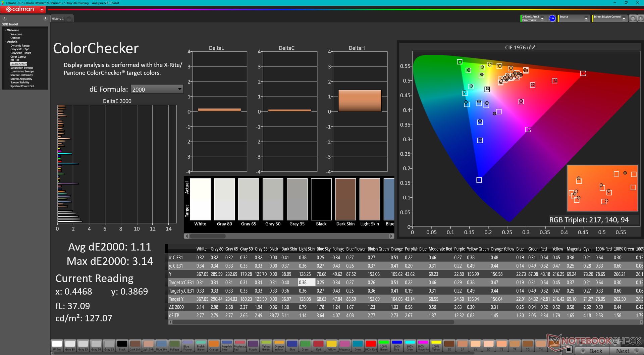Screen dimensions: 644x355
Task: Choose the Yellow patch in bottom strip
Action: coord(331,346)
